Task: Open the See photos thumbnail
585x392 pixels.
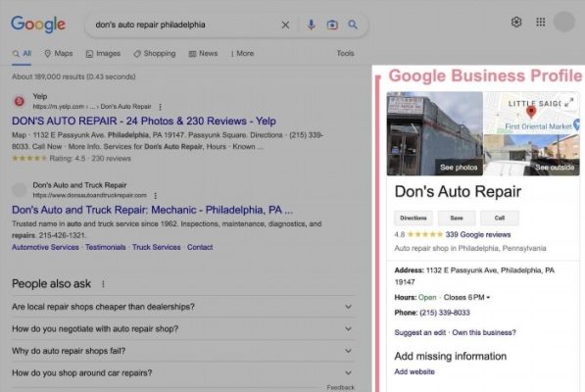Action: pyautogui.click(x=435, y=133)
